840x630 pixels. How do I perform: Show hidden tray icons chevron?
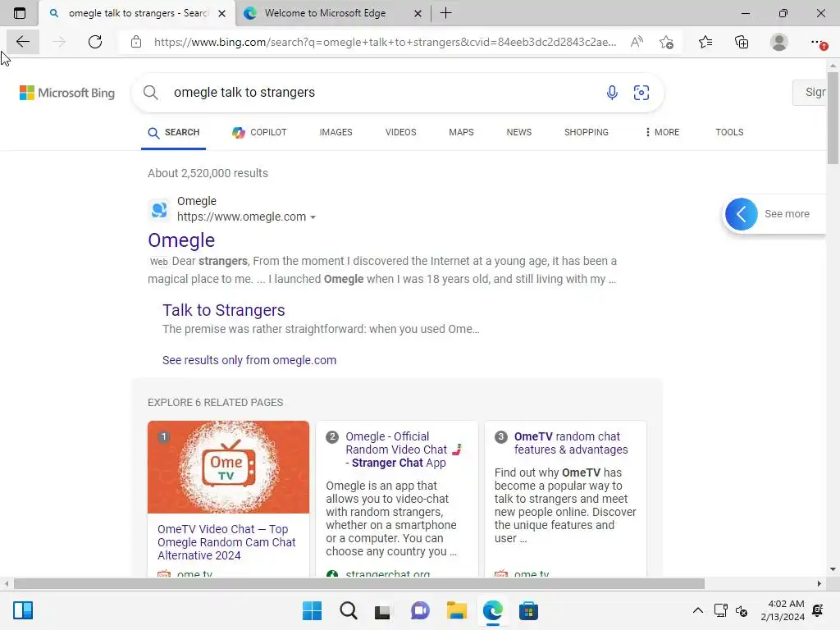(x=697, y=610)
